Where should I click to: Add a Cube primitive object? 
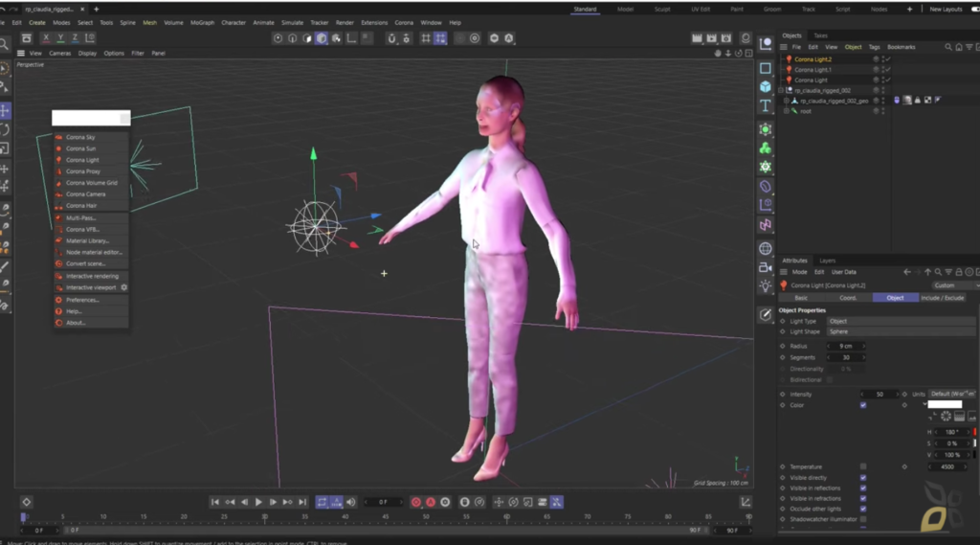pyautogui.click(x=765, y=86)
